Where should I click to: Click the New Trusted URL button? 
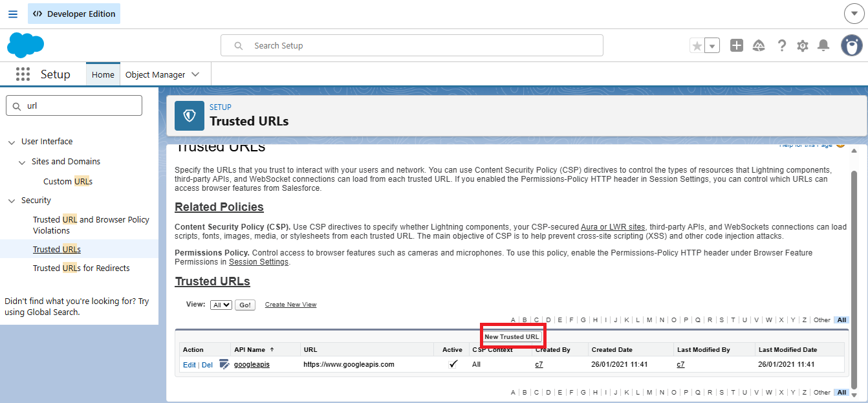[512, 336]
